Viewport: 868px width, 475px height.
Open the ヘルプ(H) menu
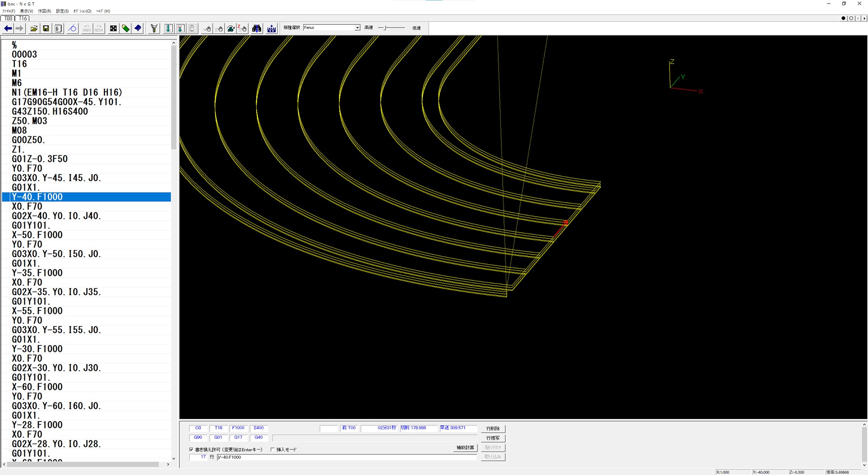tap(103, 11)
